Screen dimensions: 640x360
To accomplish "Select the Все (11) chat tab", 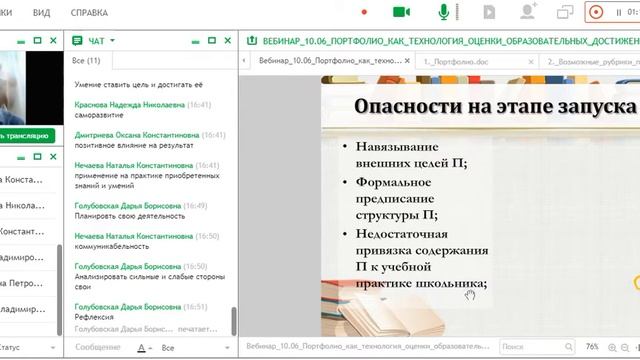I will [x=86, y=60].
